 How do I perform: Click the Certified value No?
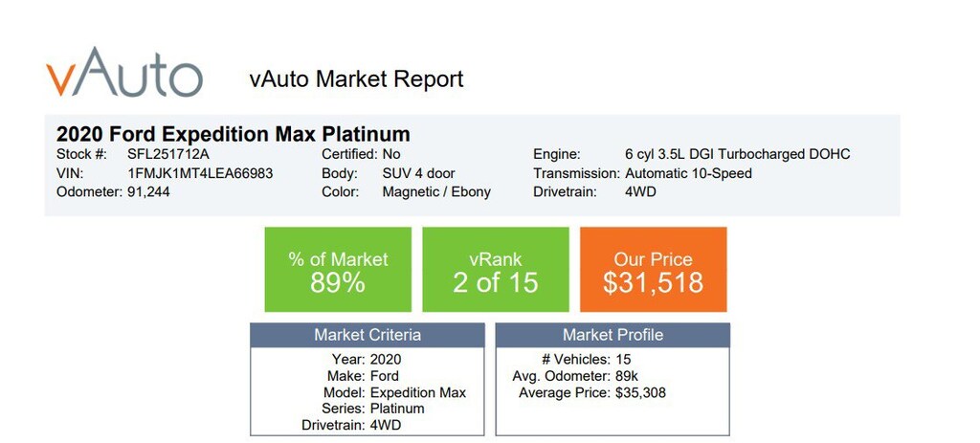click(391, 154)
